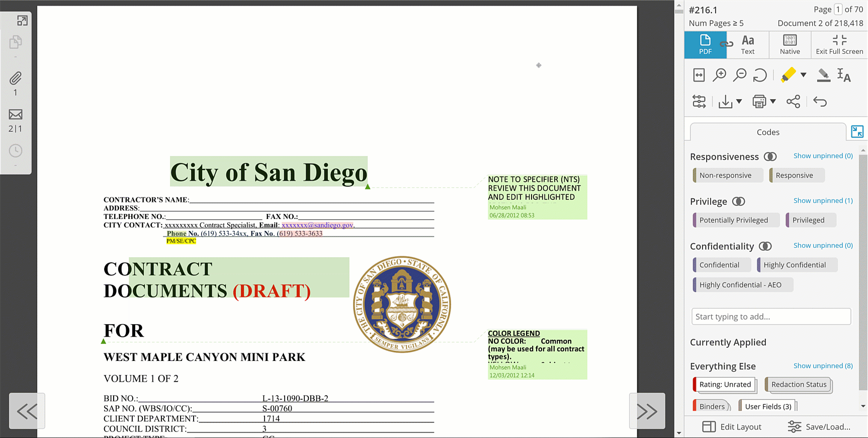The image size is (868, 438).
Task: Click the collapse panel icon beside Codes
Action: pyautogui.click(x=857, y=132)
